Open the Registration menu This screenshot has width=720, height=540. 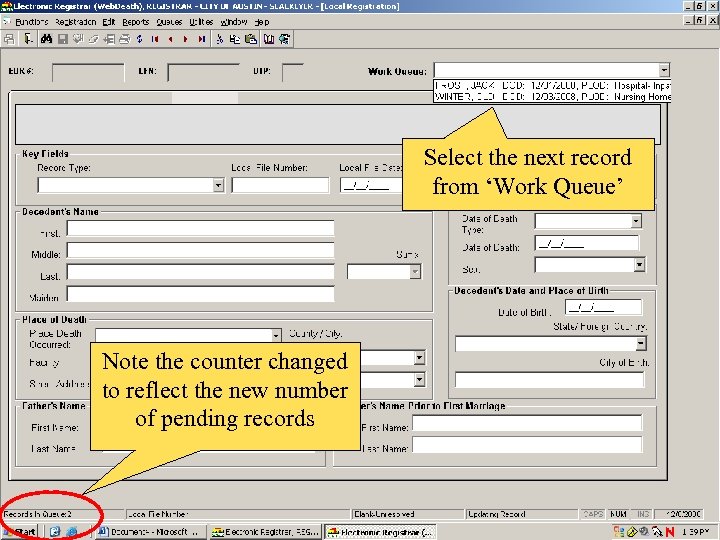(76, 22)
